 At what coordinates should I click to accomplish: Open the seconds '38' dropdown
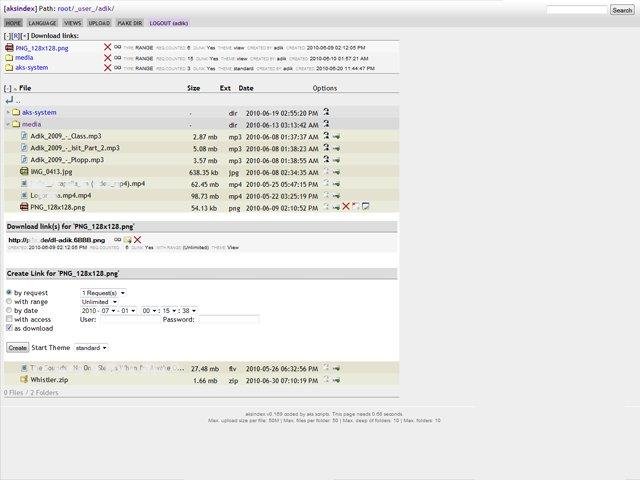(189, 311)
